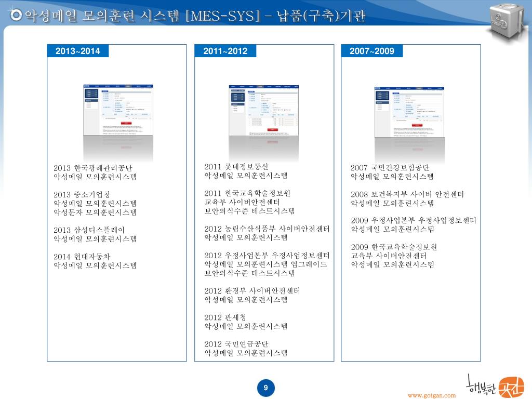Click the 2011~2012 period header
Screen dimensions: 532x399
225,51
